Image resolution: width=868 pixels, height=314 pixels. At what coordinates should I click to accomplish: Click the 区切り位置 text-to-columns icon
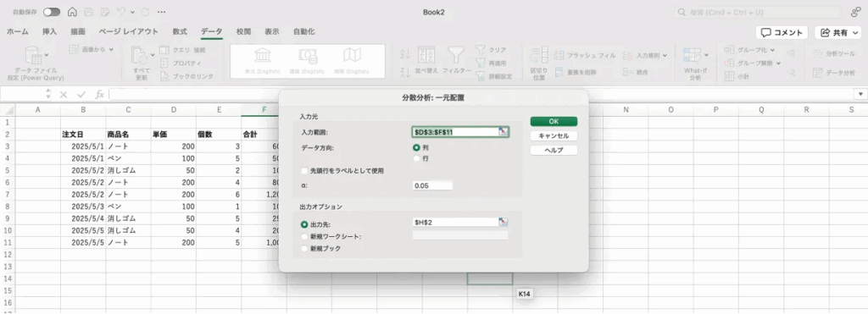(538, 55)
